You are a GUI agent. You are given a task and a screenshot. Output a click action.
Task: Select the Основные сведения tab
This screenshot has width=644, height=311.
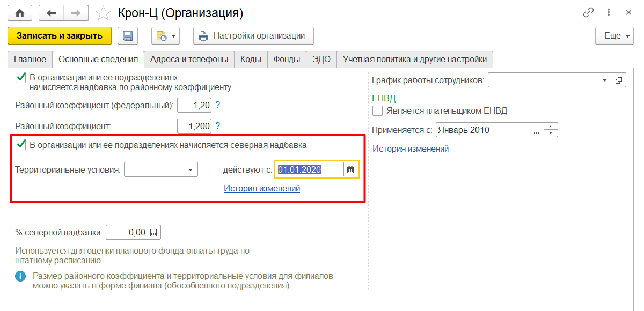coord(98,60)
